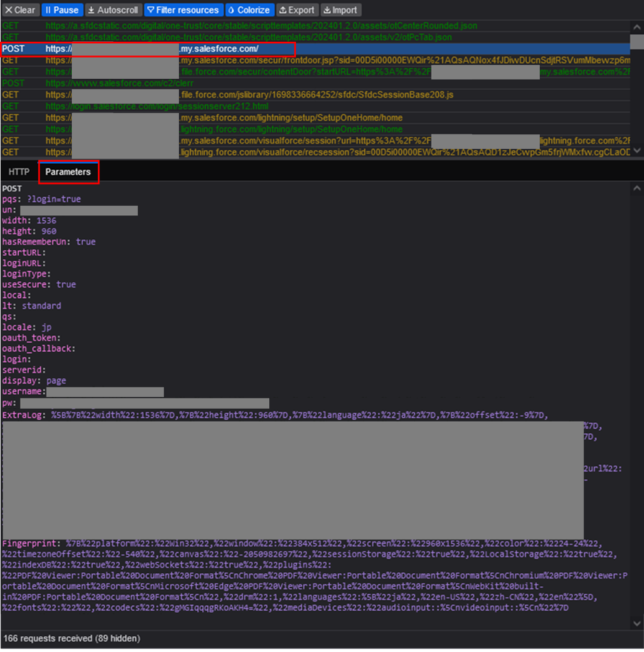Click the startURL parameter line

point(24,253)
